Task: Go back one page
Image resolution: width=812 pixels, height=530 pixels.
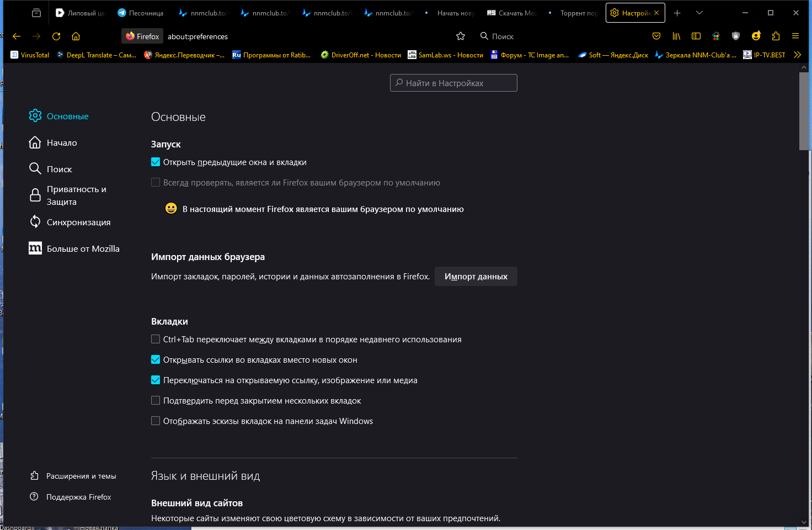Action: click(17, 36)
